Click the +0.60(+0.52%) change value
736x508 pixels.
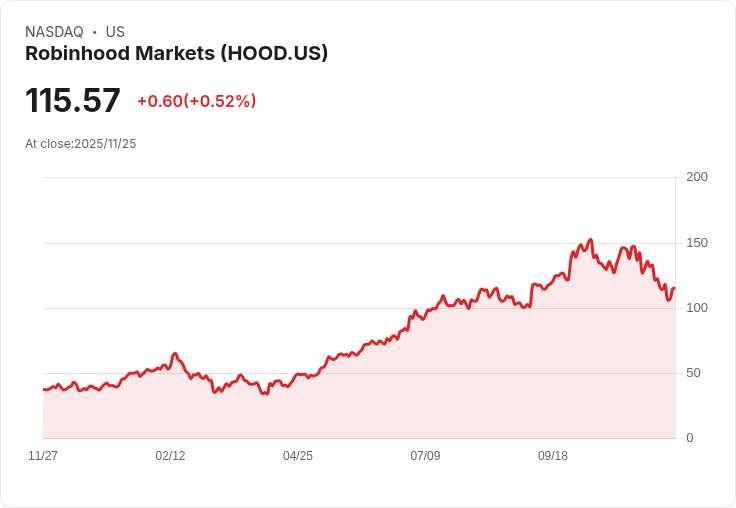point(196,101)
